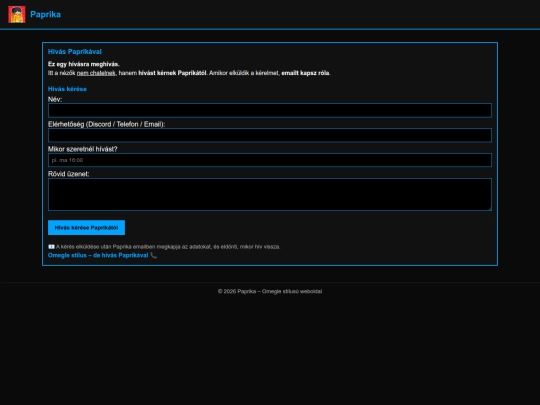Click the 'Mikor szeretnél hívást?' time field
The height and width of the screenshot is (405, 540).
270,160
